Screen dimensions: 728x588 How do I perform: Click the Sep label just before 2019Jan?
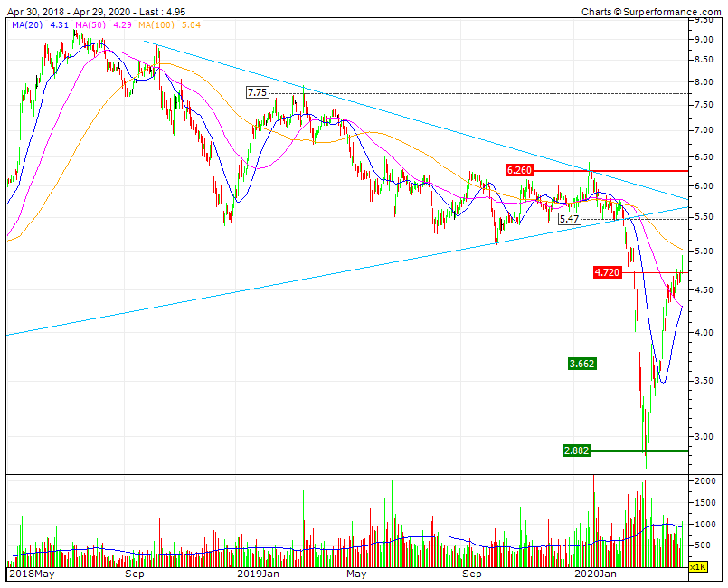click(135, 574)
